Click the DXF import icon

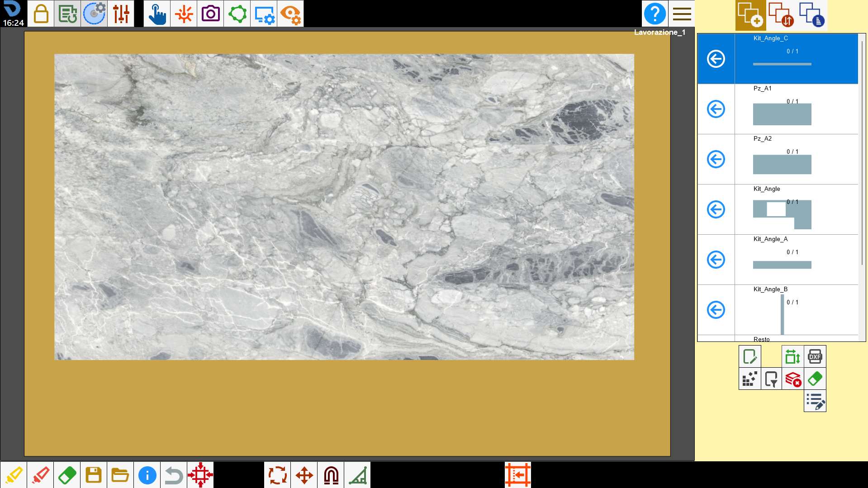[x=815, y=356]
